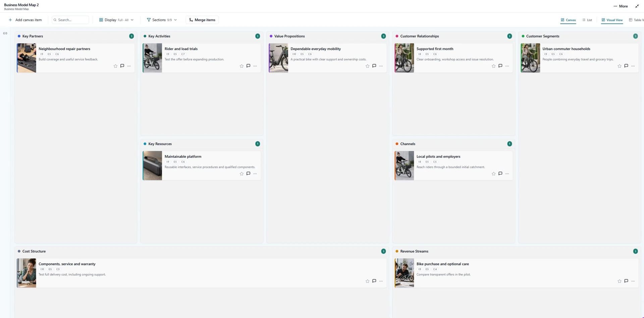Star the Dependable everyday mobility card
This screenshot has width=644, height=318.
click(367, 66)
